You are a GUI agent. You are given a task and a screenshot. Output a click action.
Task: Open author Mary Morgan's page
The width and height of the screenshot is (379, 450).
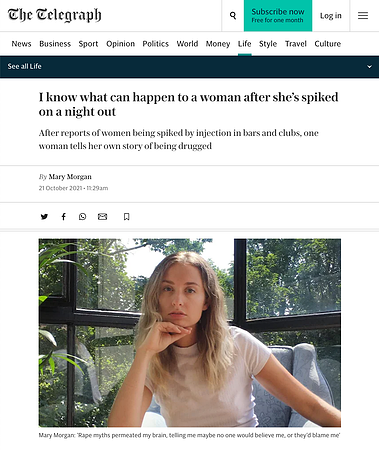(70, 177)
